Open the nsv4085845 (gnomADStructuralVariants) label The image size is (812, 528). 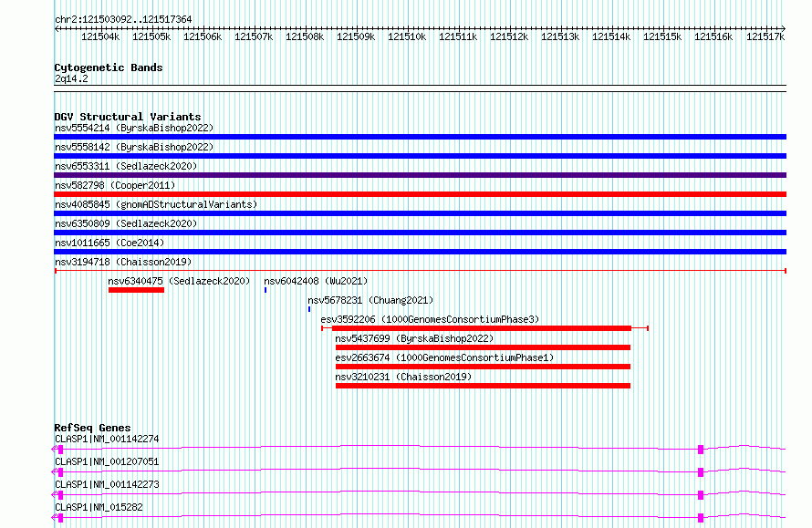tap(156, 204)
